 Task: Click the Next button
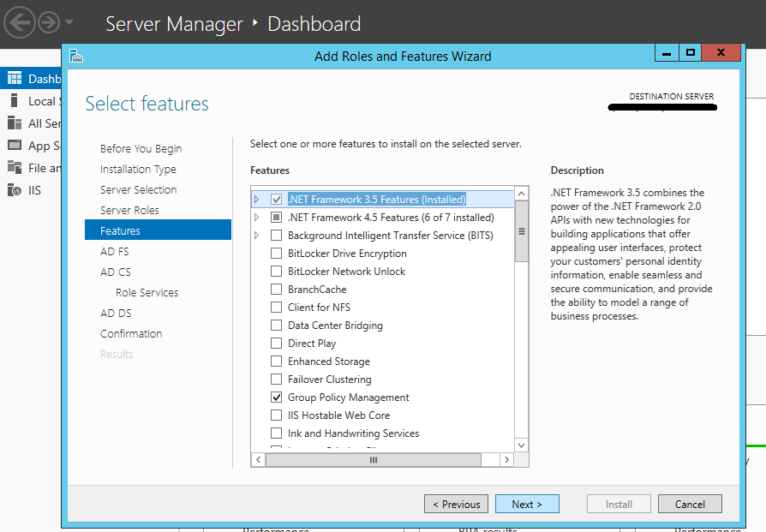point(527,504)
